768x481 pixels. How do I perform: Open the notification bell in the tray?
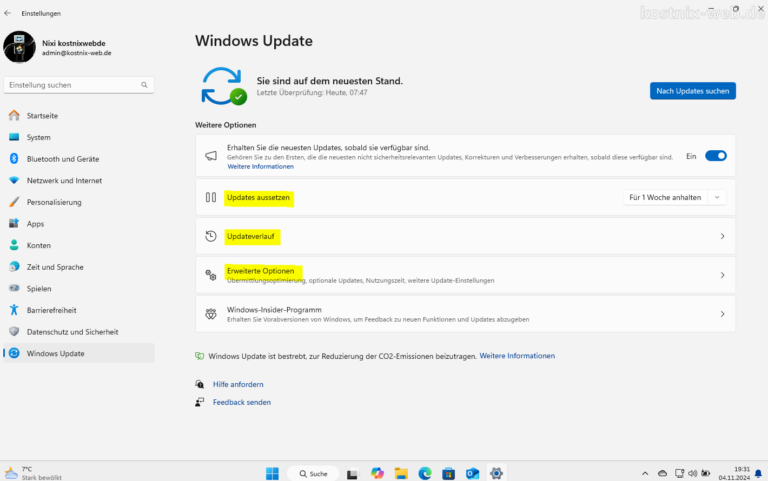(758, 473)
